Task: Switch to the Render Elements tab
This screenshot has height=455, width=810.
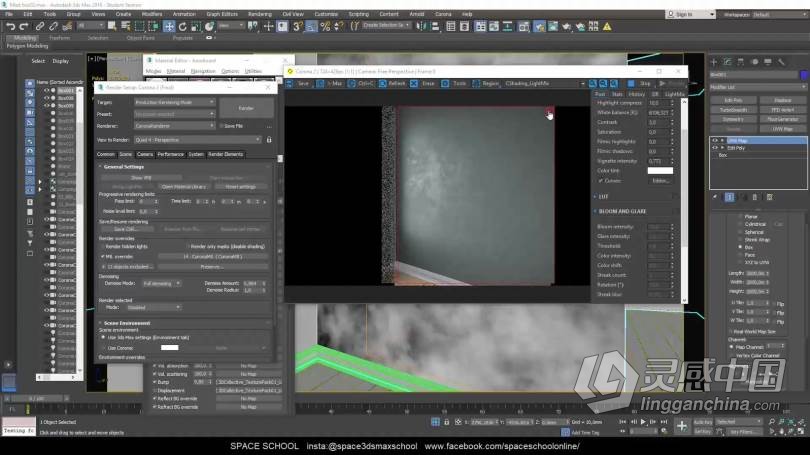Action: click(x=225, y=154)
